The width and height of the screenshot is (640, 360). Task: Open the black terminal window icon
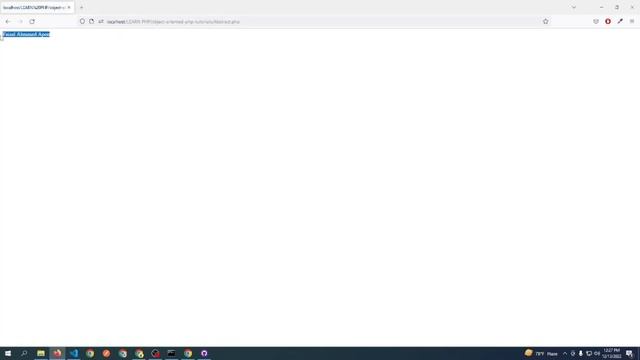click(x=171, y=353)
